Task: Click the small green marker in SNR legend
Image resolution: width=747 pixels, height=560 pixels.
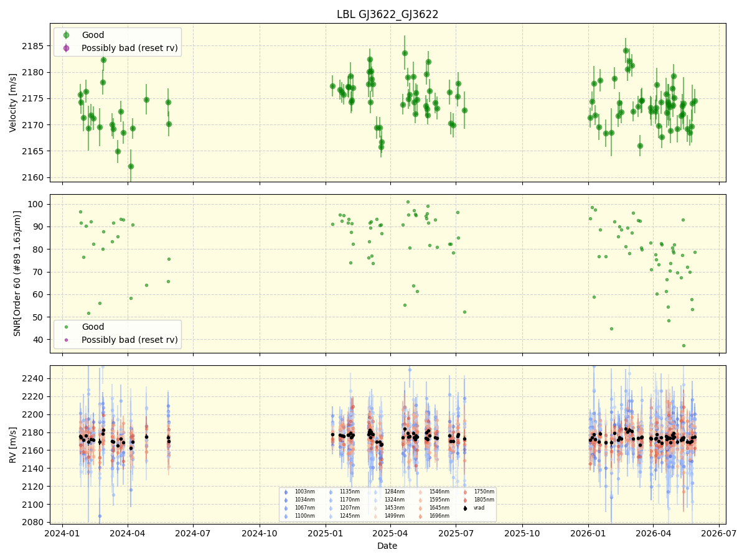Action: click(x=66, y=327)
